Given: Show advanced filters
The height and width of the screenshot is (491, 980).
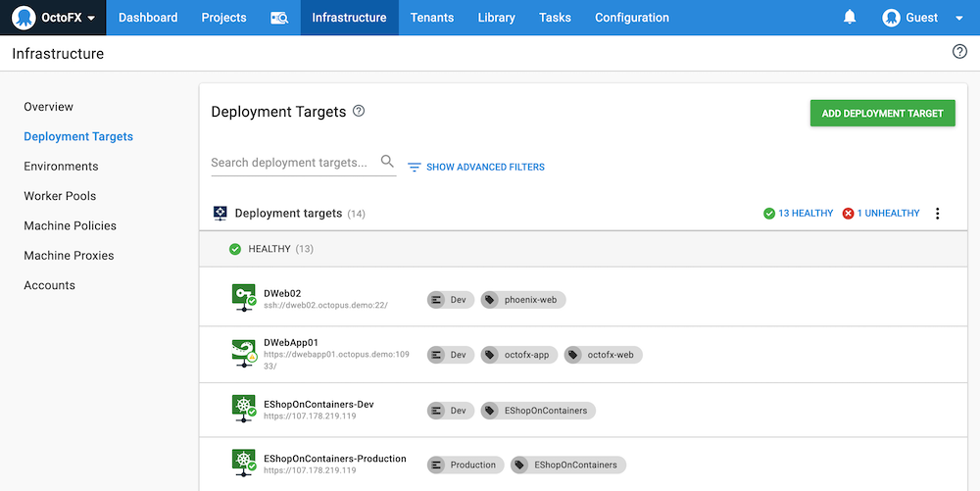Looking at the screenshot, I should coord(476,168).
